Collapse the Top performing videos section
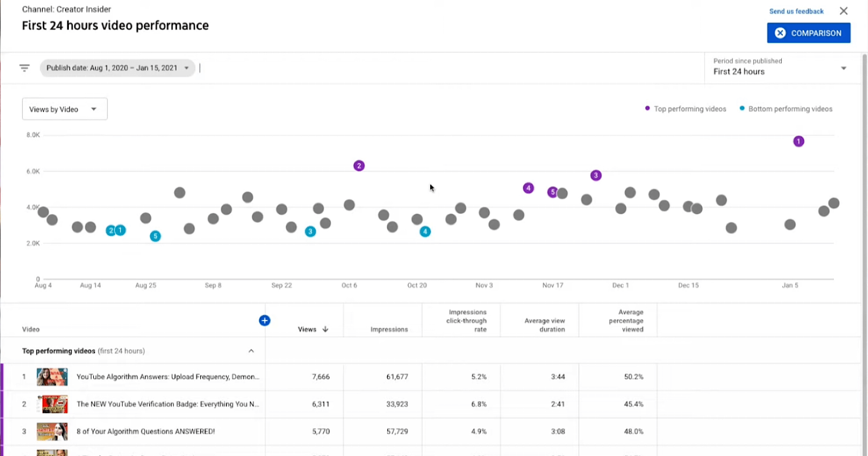The width and height of the screenshot is (868, 456). click(x=251, y=351)
